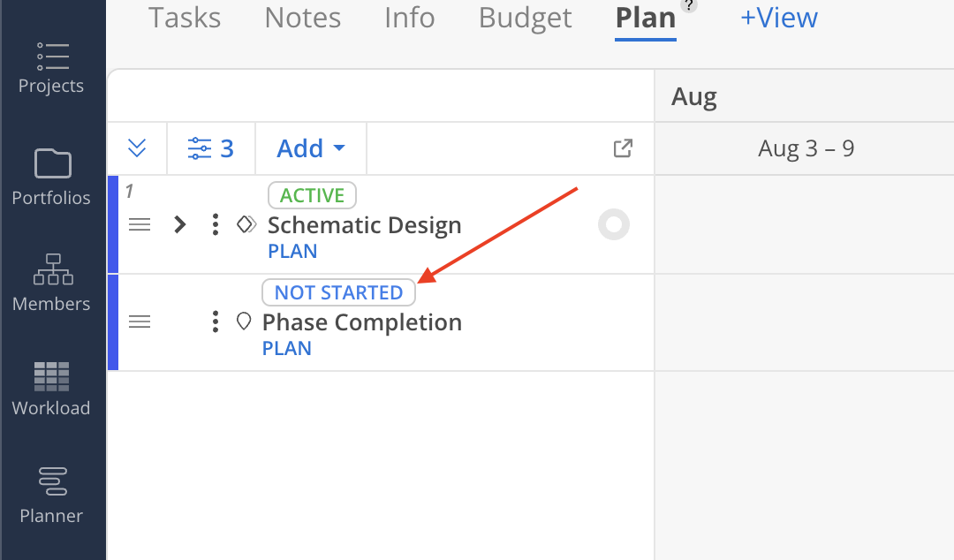Expand the Schematic Design row chevron
954x560 pixels.
coord(179,224)
